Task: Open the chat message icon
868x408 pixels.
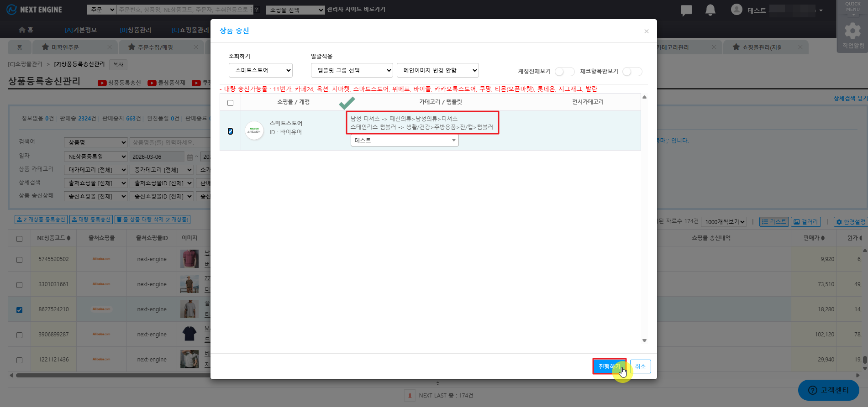Action: click(686, 10)
